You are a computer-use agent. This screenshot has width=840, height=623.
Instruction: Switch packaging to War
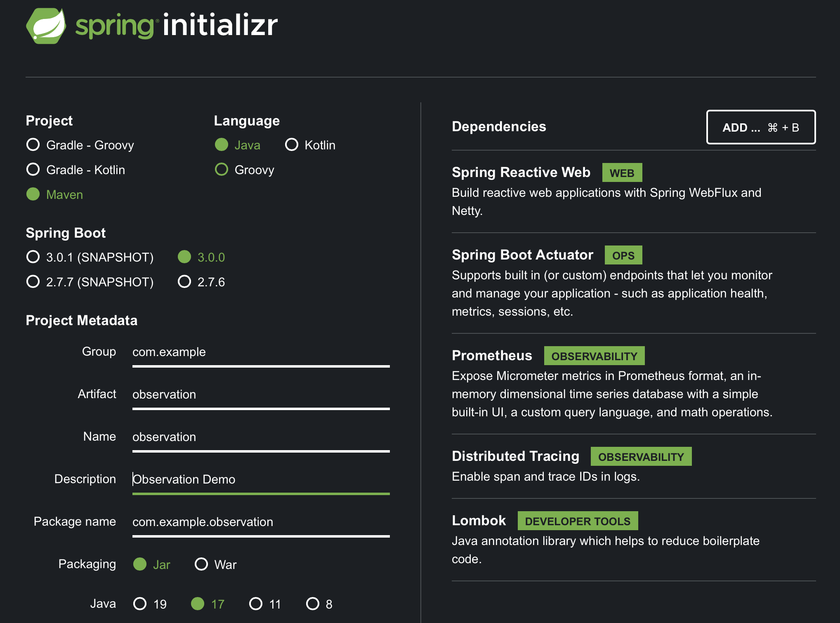[201, 564]
